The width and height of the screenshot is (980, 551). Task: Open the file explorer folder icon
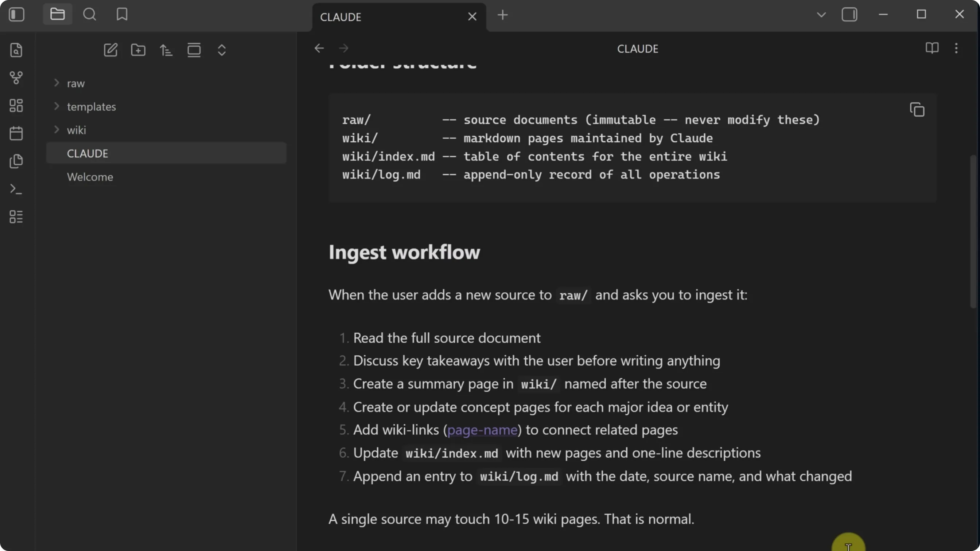coord(58,15)
